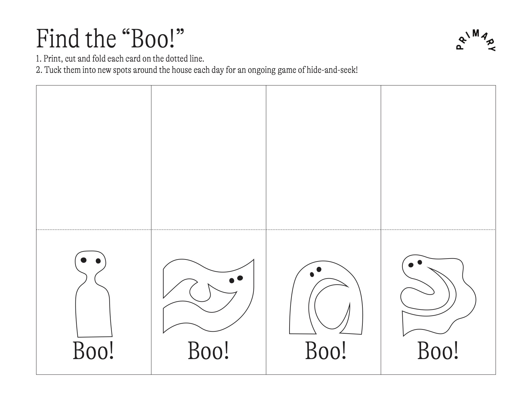Click the blank top panel of second card

pyautogui.click(x=209, y=157)
